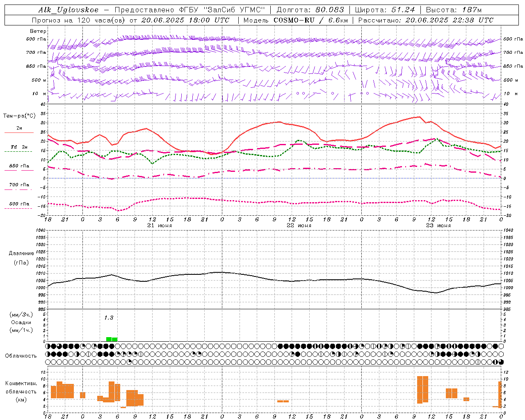
Task: Click the 'Тем-ра(°C)' temperature label
Action: pos(19,116)
